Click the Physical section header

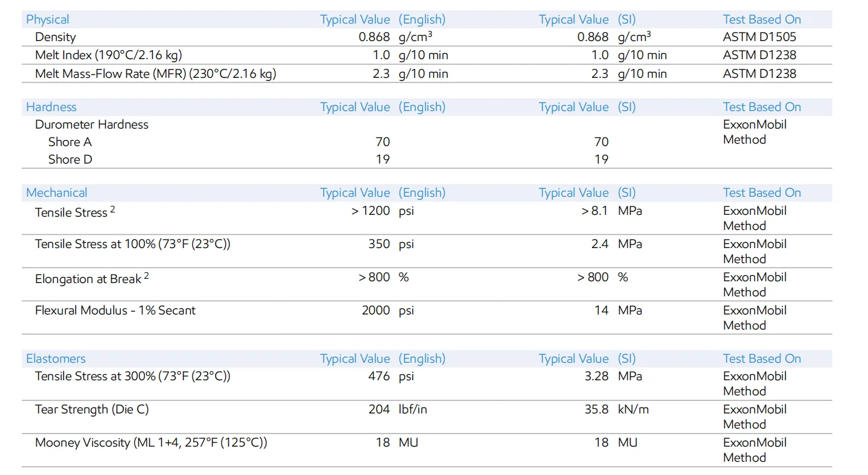point(47,19)
